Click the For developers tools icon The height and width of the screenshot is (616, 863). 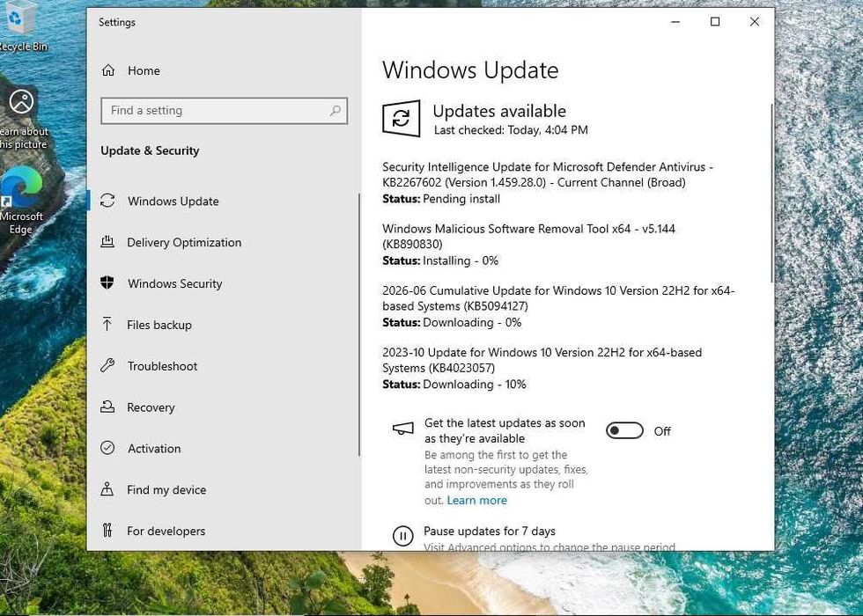click(107, 531)
